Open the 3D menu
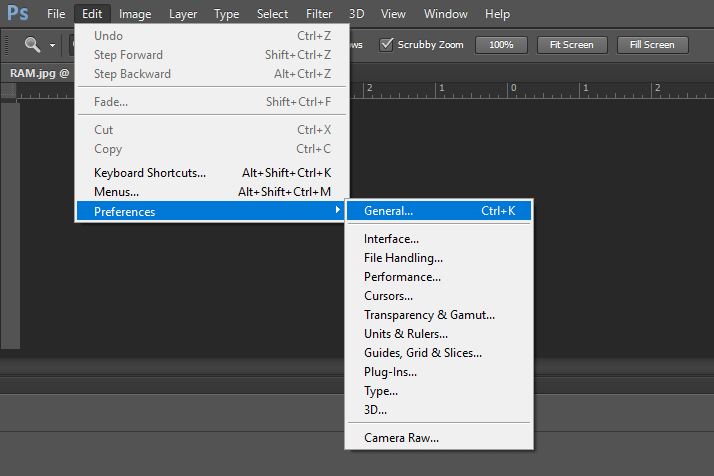 [357, 14]
